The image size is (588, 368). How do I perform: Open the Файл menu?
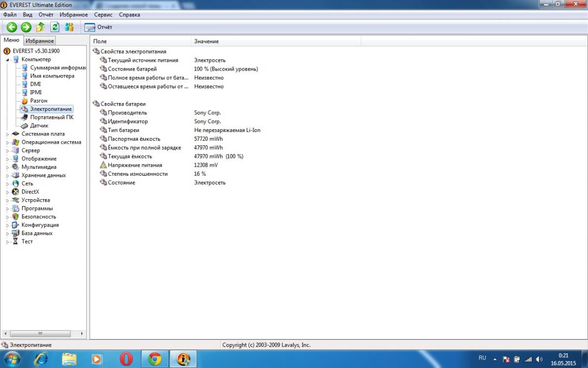coord(10,15)
